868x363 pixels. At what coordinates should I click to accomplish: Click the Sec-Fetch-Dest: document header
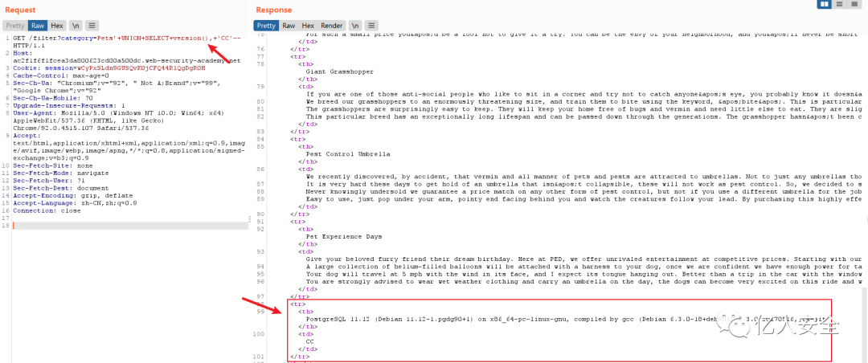pyautogui.click(x=59, y=188)
